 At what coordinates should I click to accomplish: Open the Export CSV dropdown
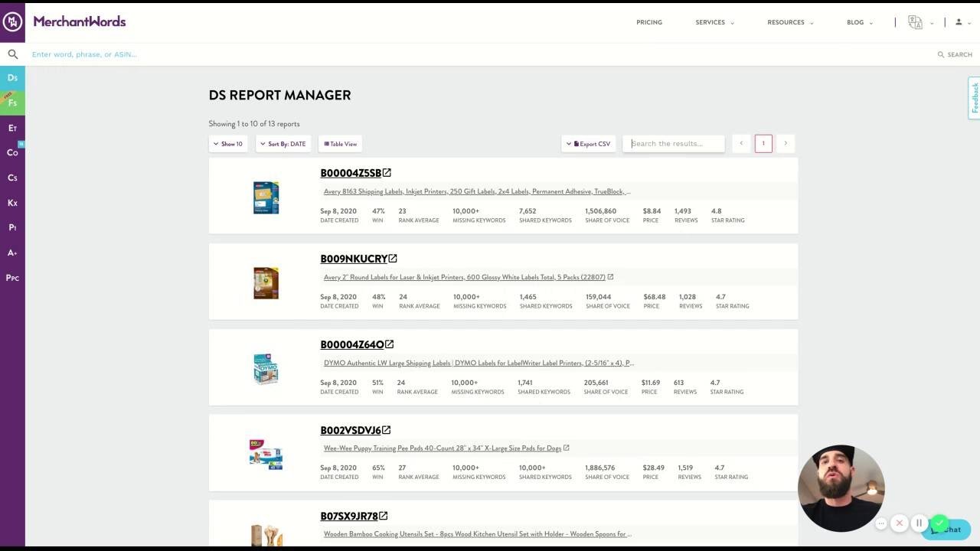point(589,144)
